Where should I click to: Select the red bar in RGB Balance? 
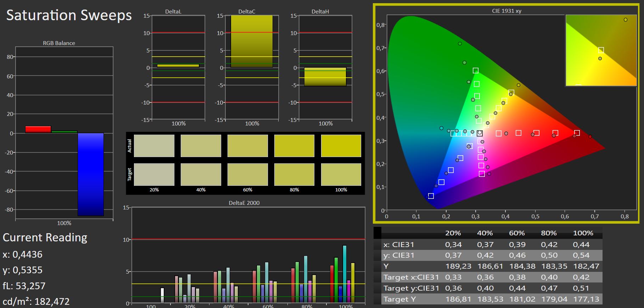(x=38, y=130)
